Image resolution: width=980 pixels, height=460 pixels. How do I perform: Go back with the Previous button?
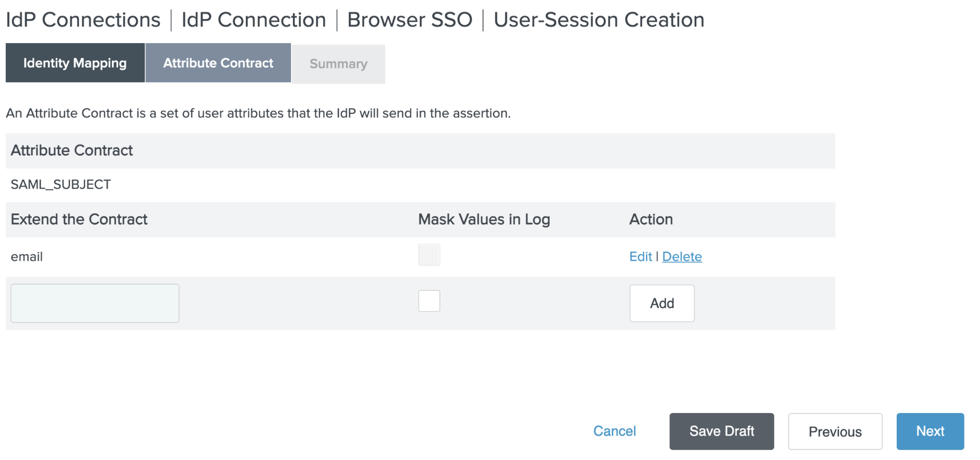tap(835, 431)
